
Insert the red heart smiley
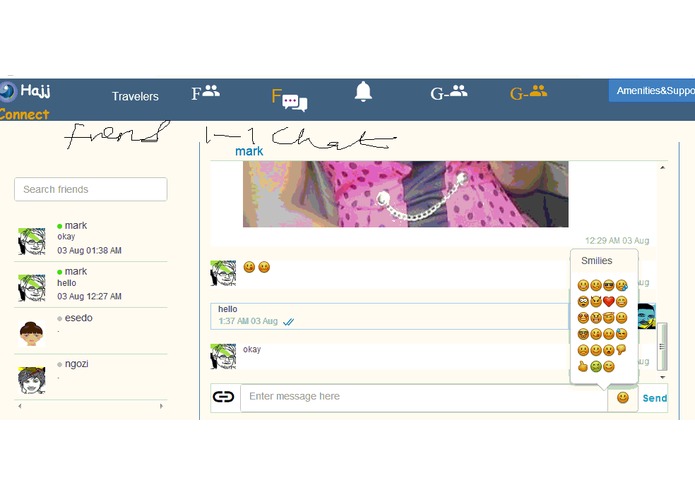609,301
